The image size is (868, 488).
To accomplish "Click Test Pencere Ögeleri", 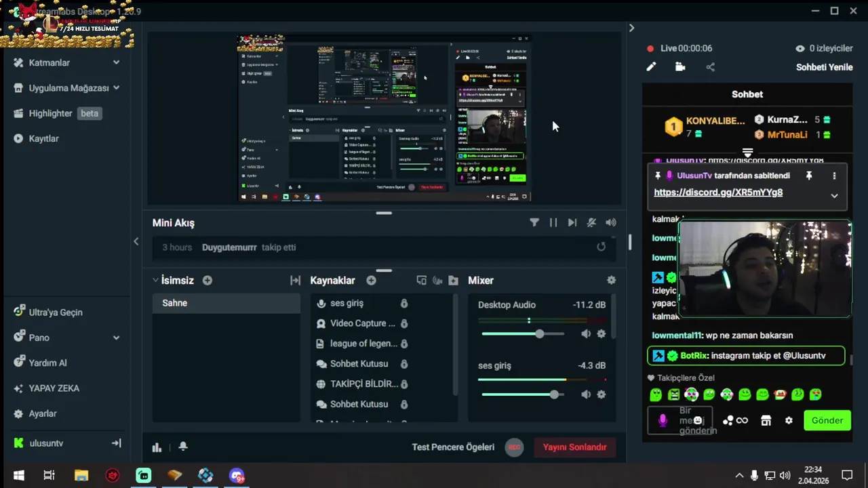I will pyautogui.click(x=453, y=447).
